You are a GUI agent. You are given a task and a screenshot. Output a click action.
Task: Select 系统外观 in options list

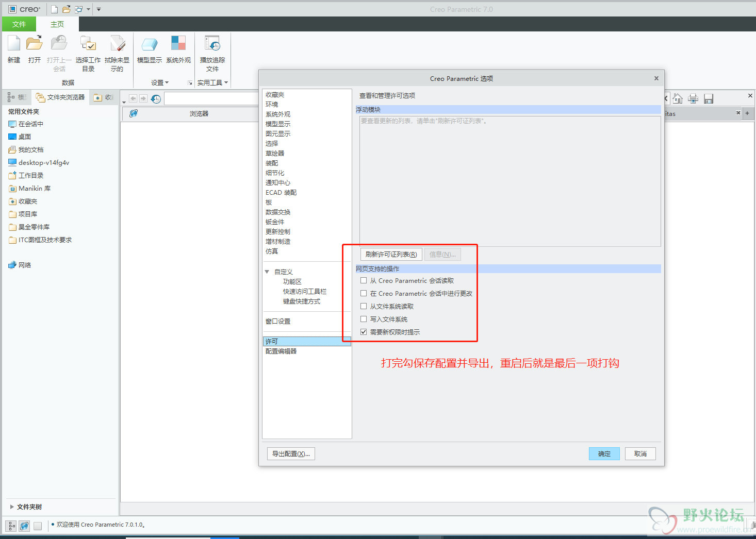pyautogui.click(x=278, y=114)
